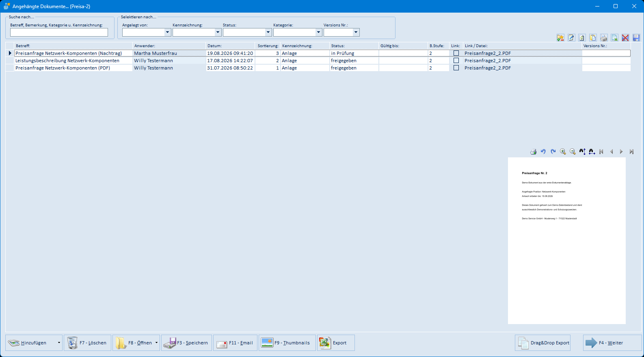This screenshot has height=357, width=644.
Task: Rotate the preview counter-clockwise
Action: click(543, 152)
